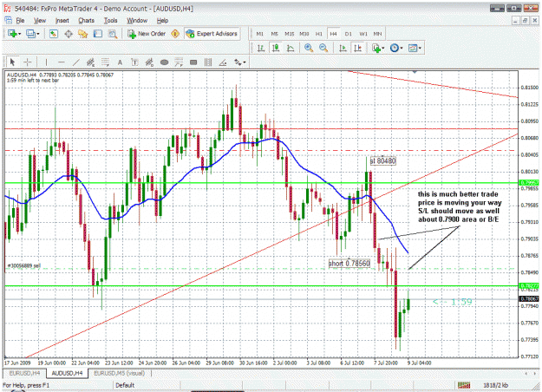Viewport: 542px width, 392px height.
Task: Show the Market Watch window
Action: point(53,34)
